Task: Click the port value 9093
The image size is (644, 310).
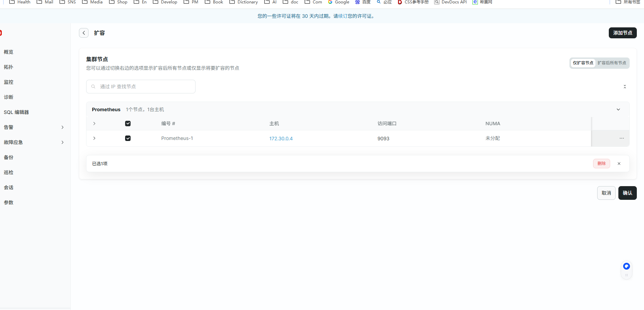Action: click(x=383, y=139)
